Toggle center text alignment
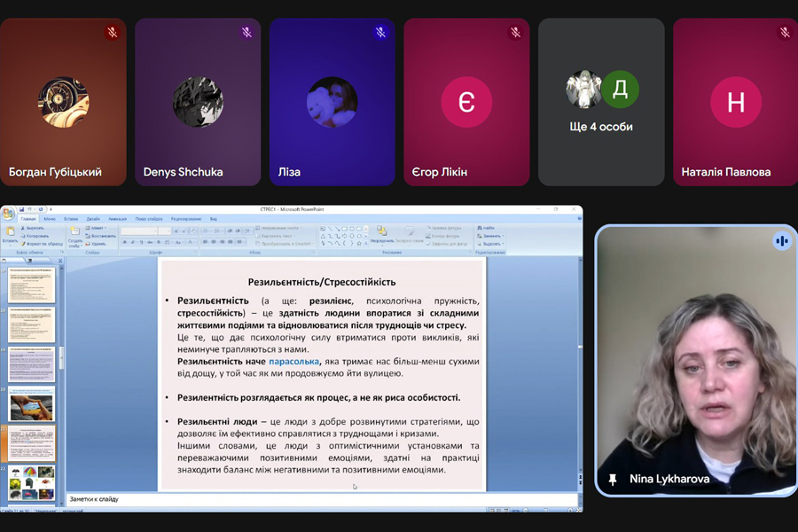798x532 pixels. [x=214, y=242]
